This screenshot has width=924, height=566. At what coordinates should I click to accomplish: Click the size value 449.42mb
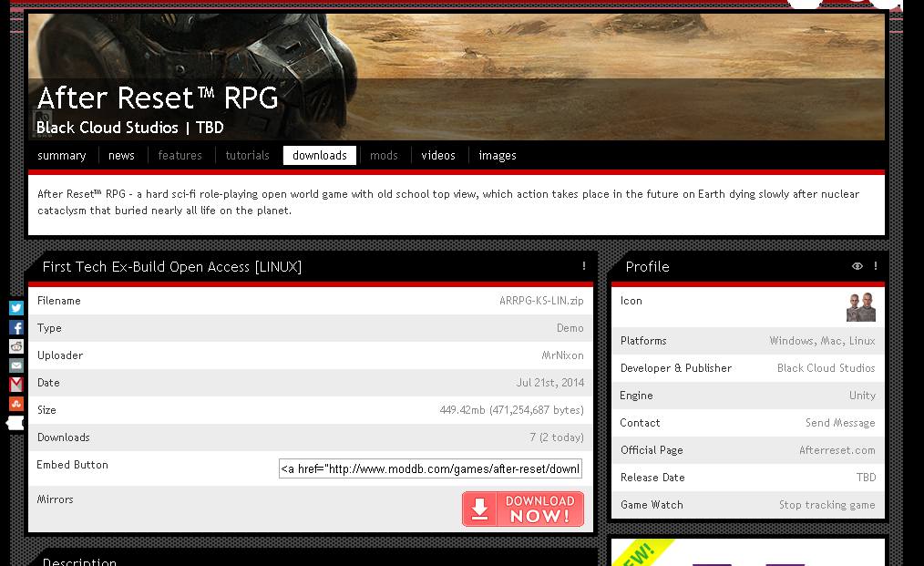[463, 410]
